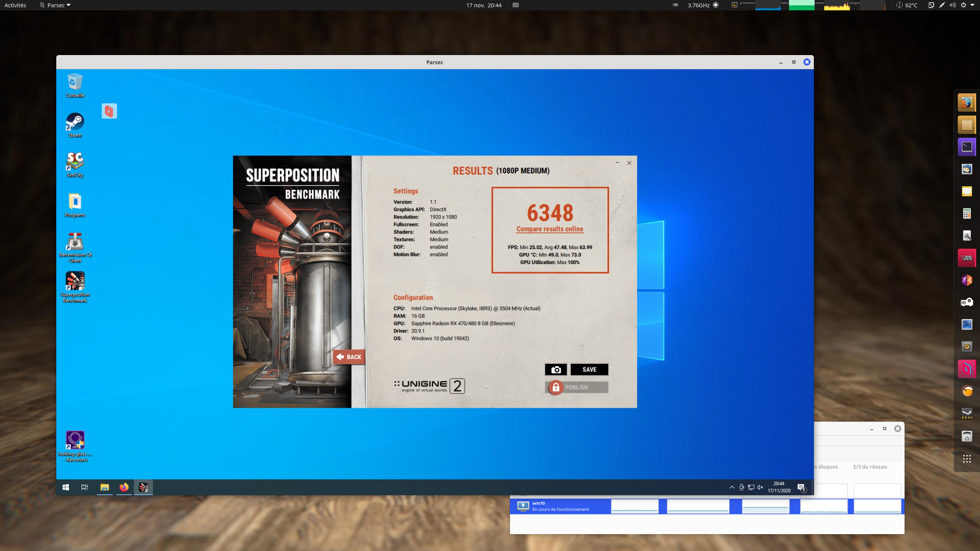Expand hidden system tray icons chevron
Viewport: 980px width, 551px height.
732,487
